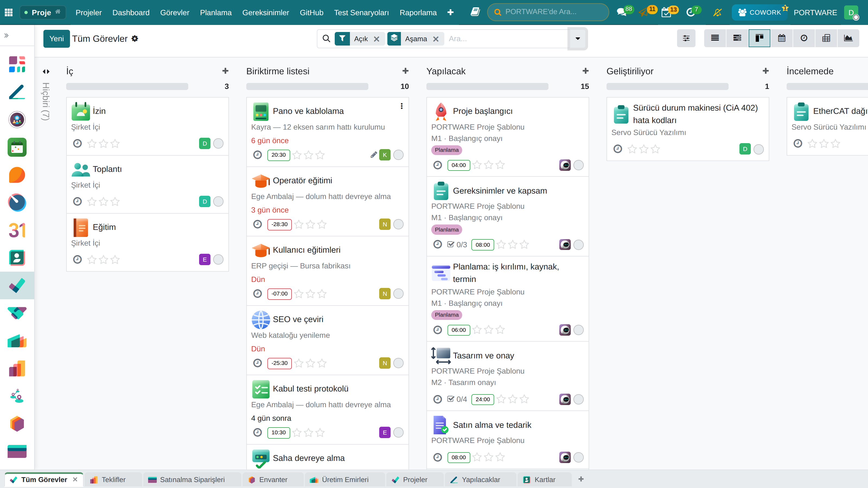Open the contacts app in sidebar
The width and height of the screenshot is (868, 488).
(x=17, y=258)
